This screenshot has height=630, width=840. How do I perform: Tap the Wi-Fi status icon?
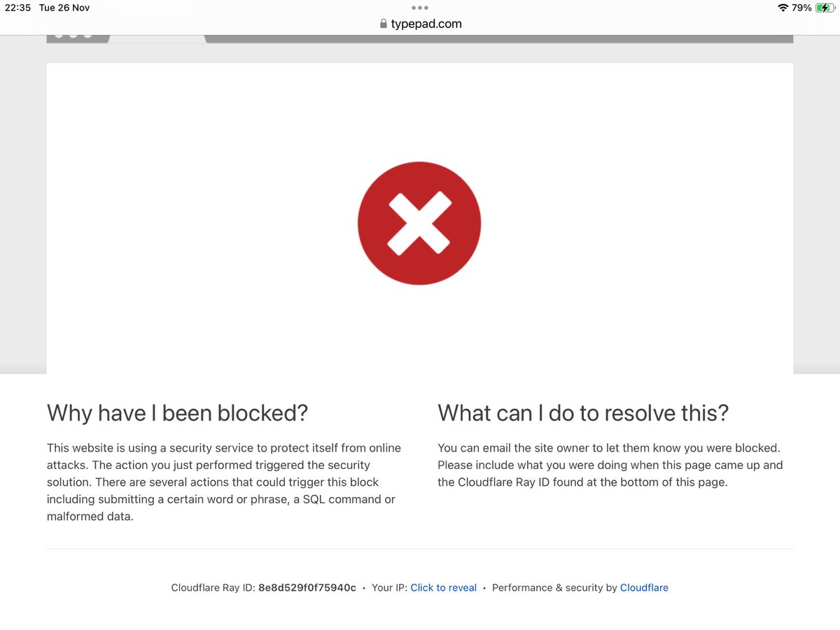783,8
